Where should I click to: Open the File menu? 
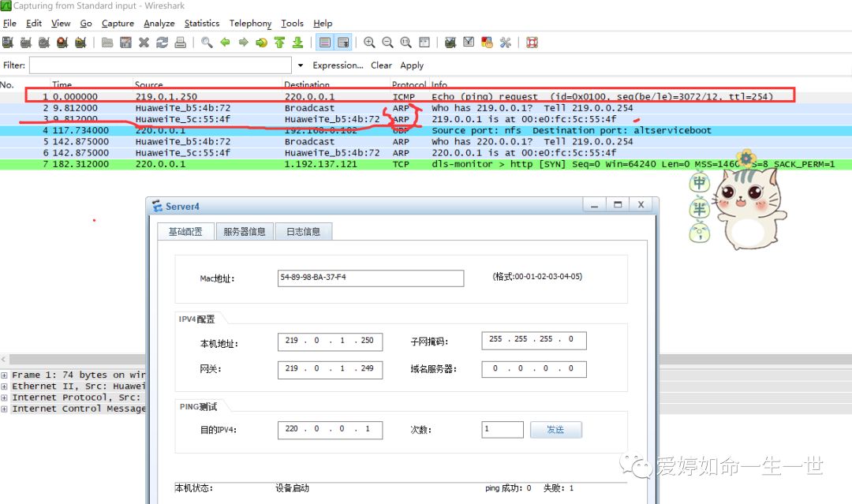(9, 24)
